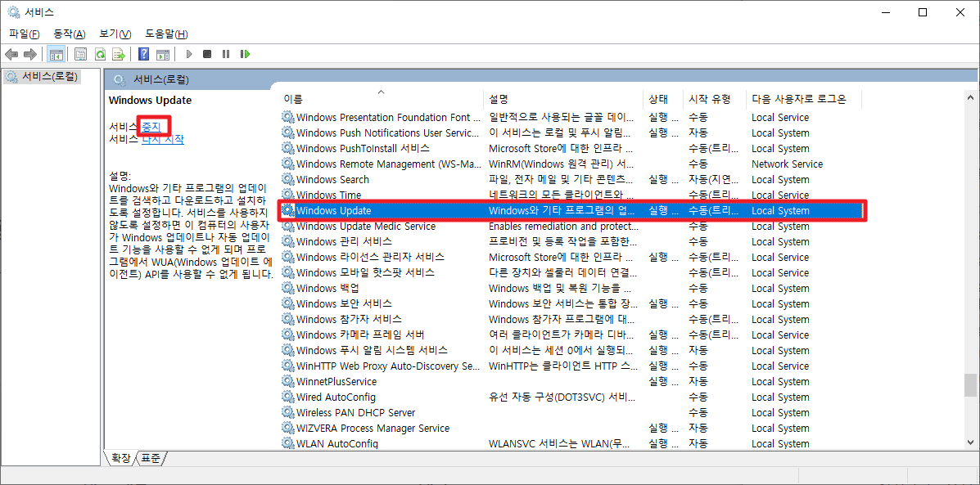
Task: Click the gear icon beside WLAN AutoConfig
Action: [287, 443]
